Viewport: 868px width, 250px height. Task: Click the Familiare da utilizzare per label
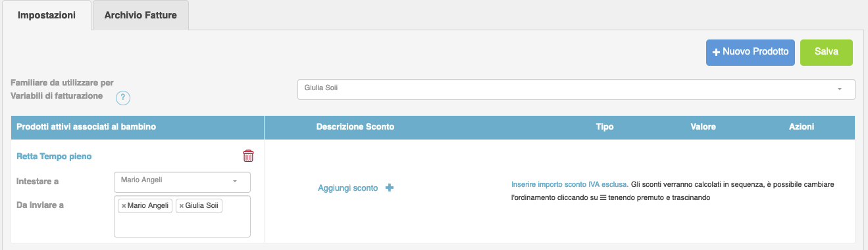point(63,83)
